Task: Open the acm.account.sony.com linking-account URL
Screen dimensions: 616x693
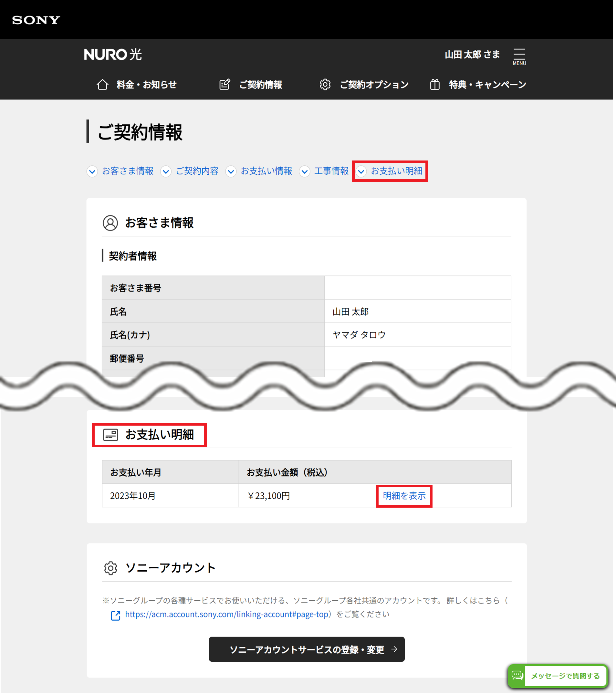Action: 226,614
